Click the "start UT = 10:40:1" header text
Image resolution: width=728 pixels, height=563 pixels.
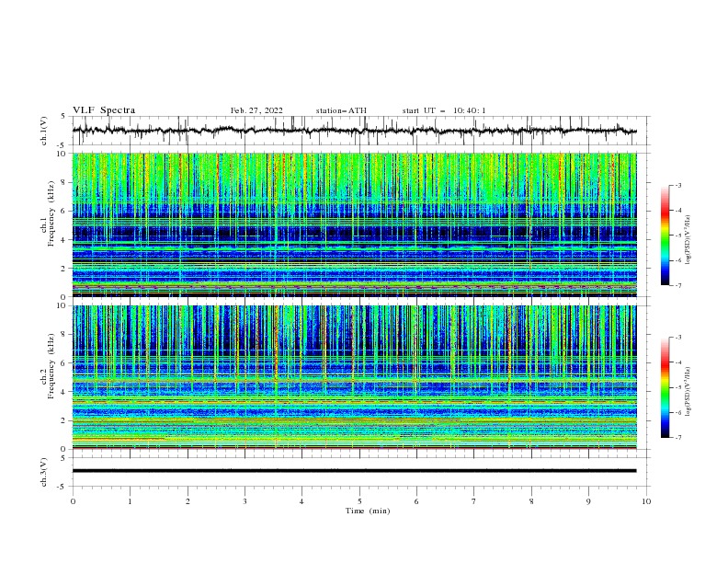[x=444, y=110]
